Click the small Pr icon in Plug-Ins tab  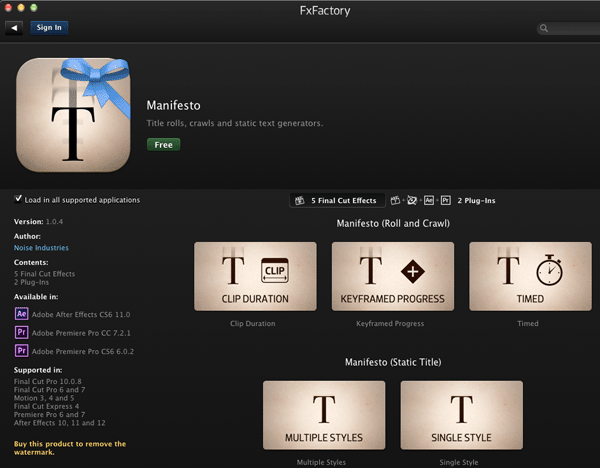pyautogui.click(x=446, y=200)
